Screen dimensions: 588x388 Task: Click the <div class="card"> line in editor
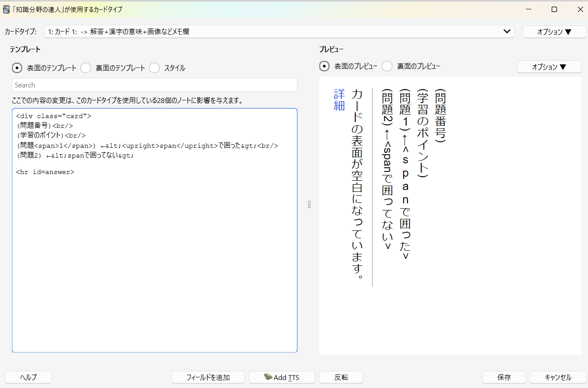pos(53,116)
